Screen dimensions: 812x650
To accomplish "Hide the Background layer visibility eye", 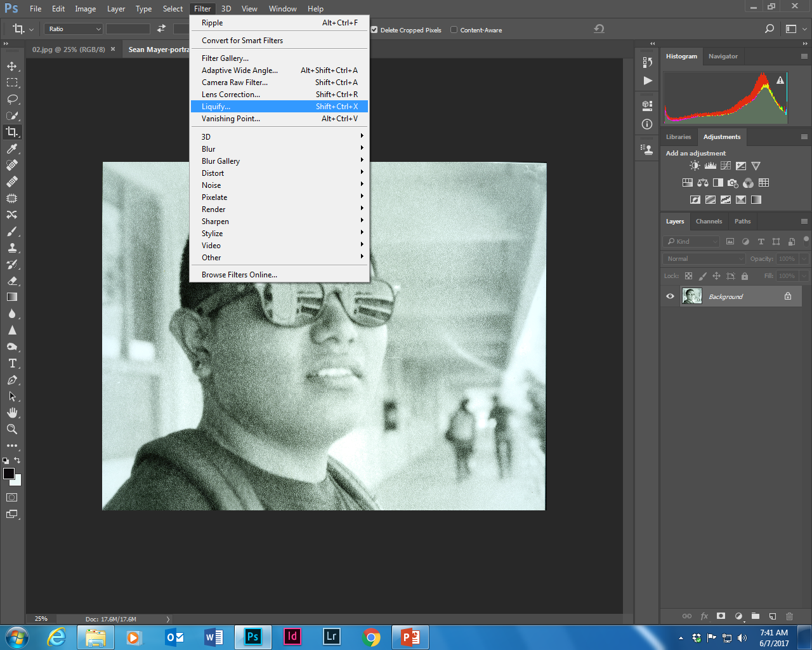I will tap(670, 296).
